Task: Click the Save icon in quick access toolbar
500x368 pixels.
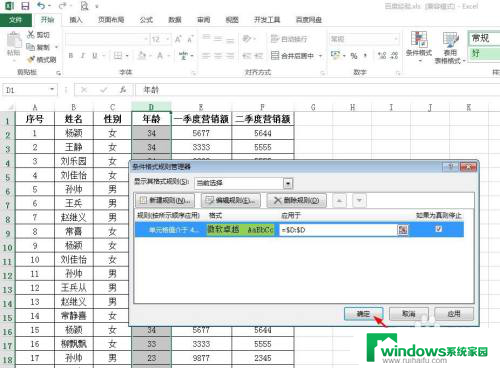Action: (25, 6)
